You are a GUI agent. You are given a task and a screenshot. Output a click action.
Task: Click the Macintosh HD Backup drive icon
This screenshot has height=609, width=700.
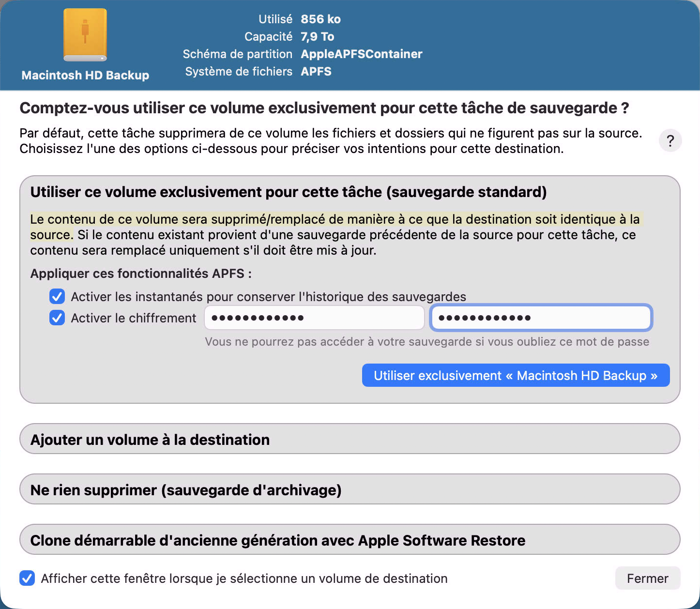pos(85,35)
